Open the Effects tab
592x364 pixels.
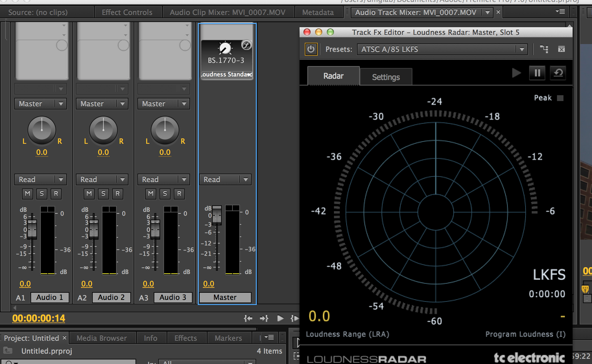pyautogui.click(x=186, y=338)
